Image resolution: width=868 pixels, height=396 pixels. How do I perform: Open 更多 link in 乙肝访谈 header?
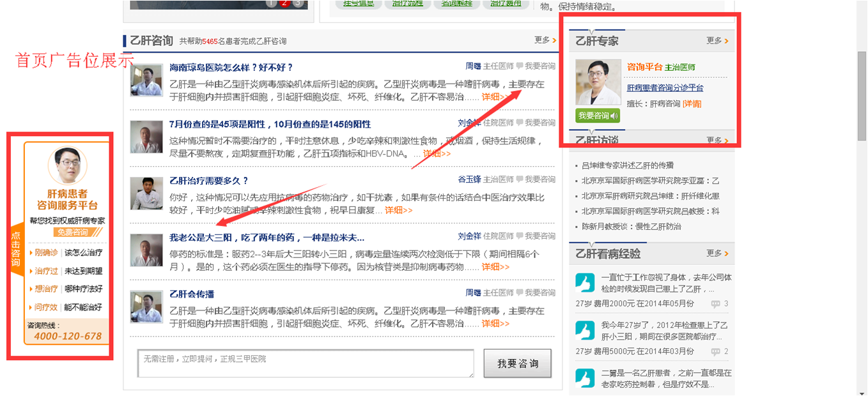(x=715, y=140)
